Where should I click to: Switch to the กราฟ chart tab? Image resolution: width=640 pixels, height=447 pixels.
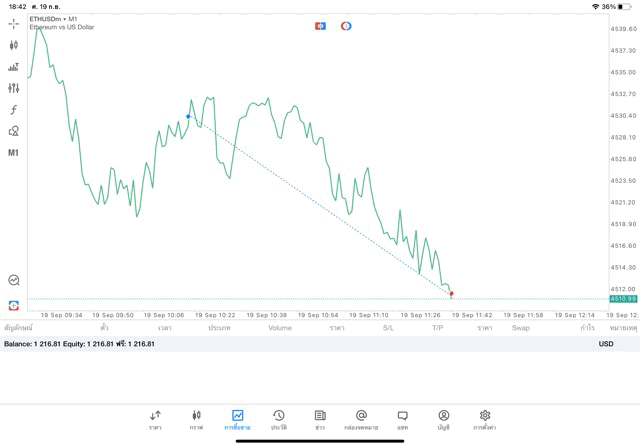196,419
